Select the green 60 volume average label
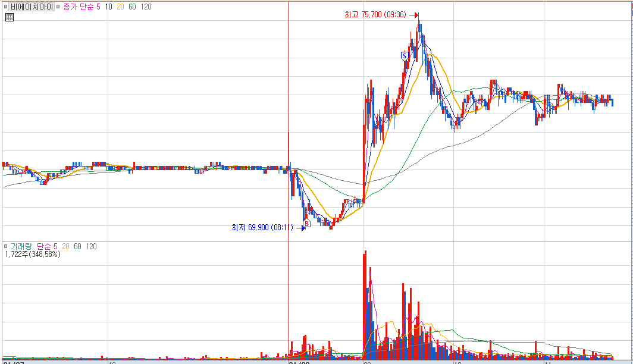Viewport: 633px width, 364px height. (77, 246)
